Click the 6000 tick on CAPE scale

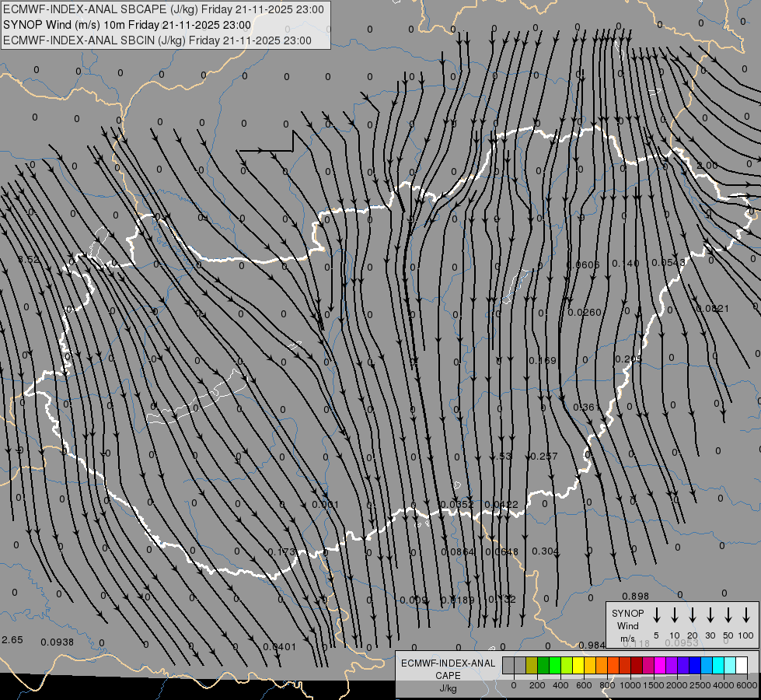pos(746,685)
